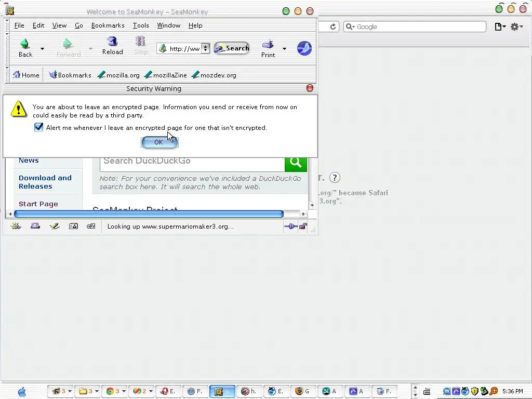The width and height of the screenshot is (532, 399).
Task: Click the horizontal scrollbar right arrow
Action: (303, 214)
